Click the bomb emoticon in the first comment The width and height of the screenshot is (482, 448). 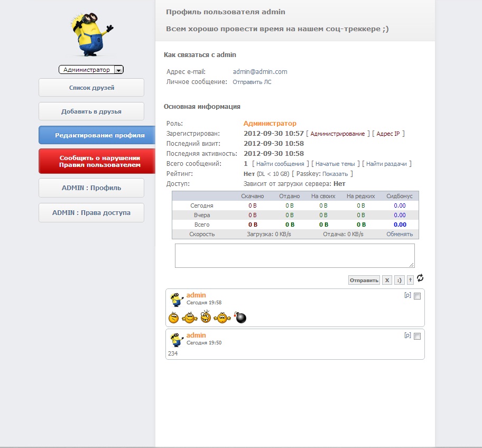point(240,318)
